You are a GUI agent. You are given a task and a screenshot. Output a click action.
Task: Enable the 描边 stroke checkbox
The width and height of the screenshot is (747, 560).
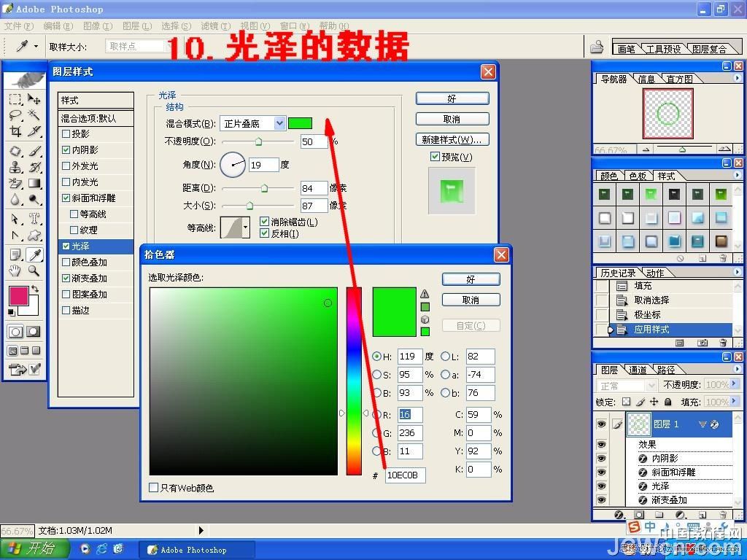coord(66,311)
